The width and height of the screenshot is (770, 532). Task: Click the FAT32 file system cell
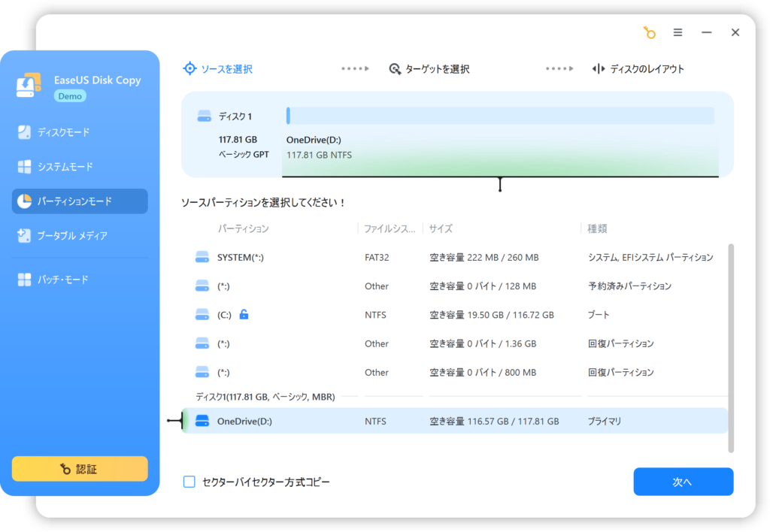(x=377, y=258)
